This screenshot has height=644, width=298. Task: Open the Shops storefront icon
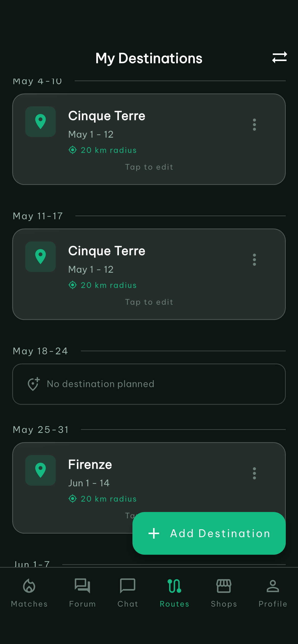[224, 586]
